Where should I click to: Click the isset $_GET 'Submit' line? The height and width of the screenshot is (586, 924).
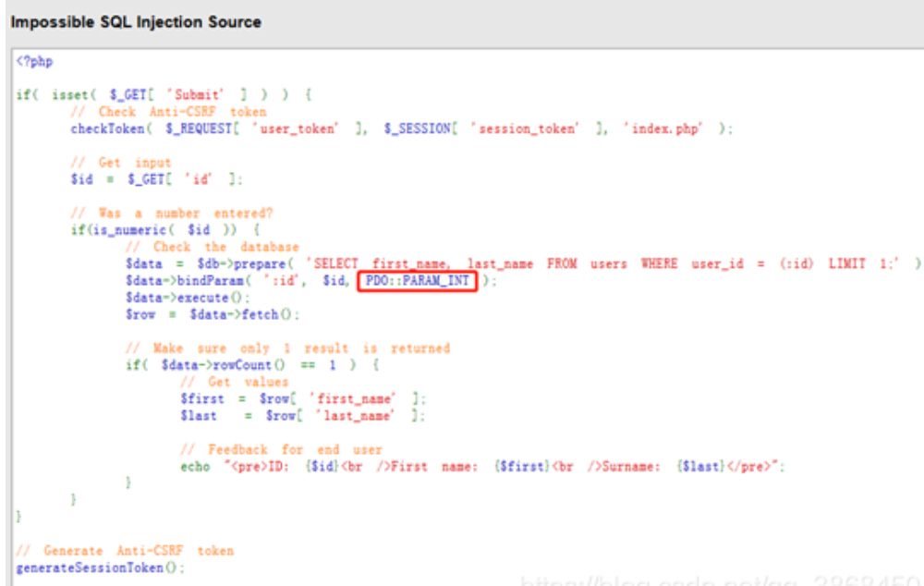[164, 95]
